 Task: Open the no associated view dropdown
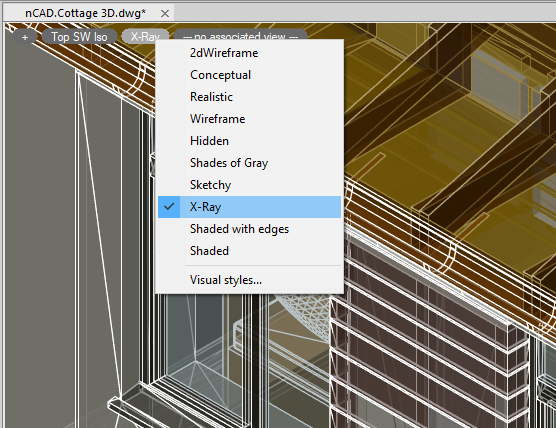coord(240,35)
